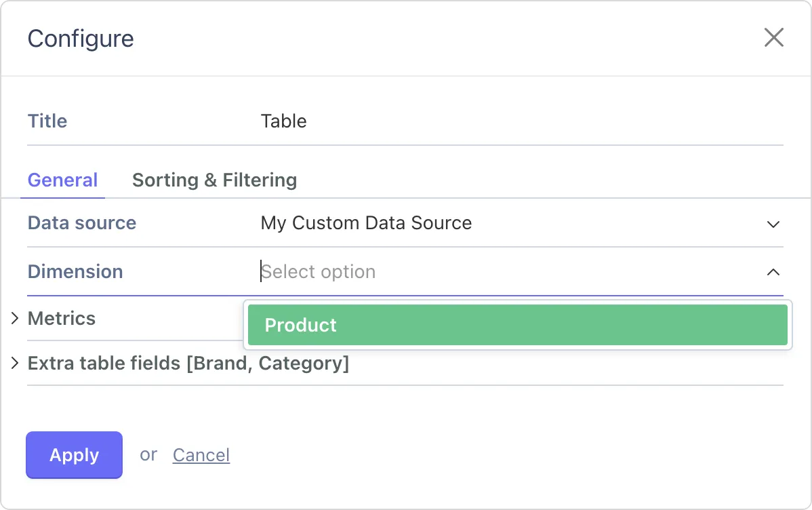Expand the Extra table fields arrow
812x510 pixels.
pos(15,364)
